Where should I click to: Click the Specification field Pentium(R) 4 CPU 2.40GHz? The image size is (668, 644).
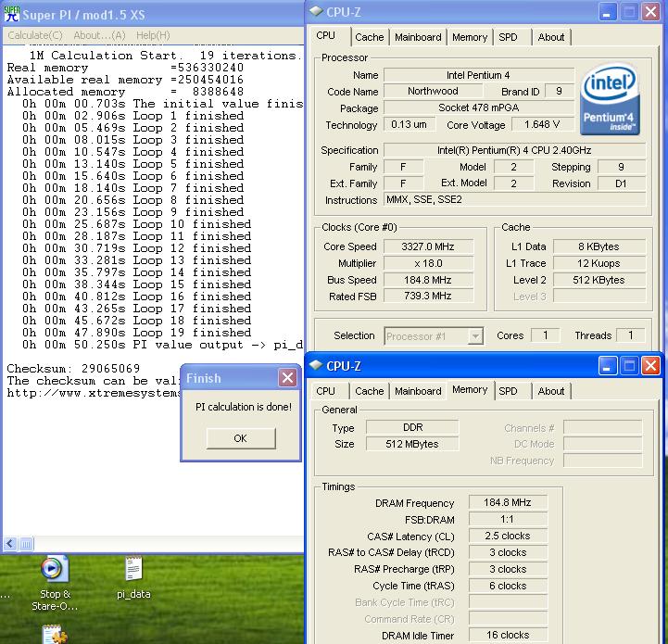514,150
